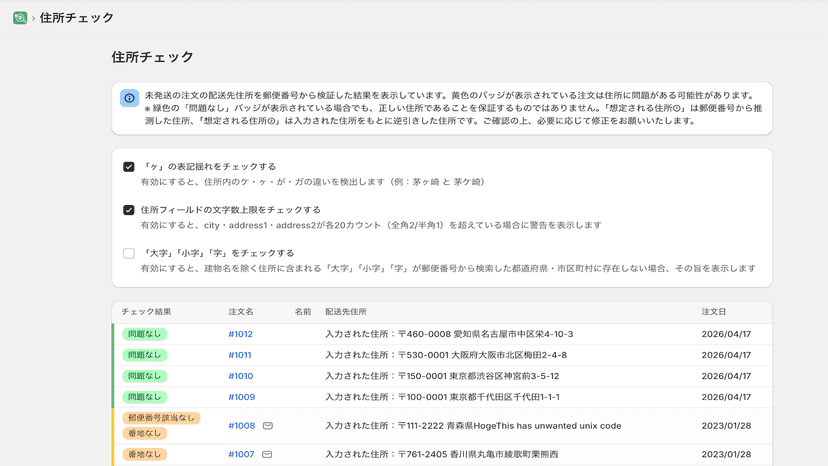This screenshot has height=466, width=828.
Task: Click the 注文日 column header
Action: click(713, 312)
